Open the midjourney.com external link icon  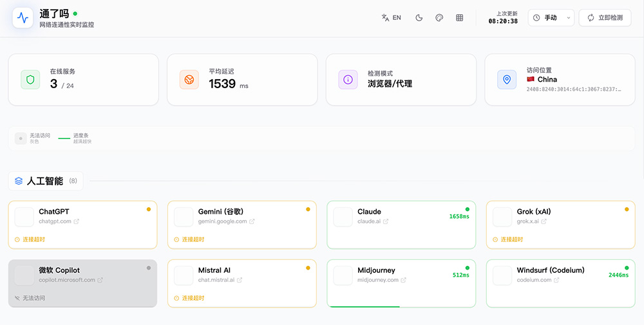click(403, 280)
